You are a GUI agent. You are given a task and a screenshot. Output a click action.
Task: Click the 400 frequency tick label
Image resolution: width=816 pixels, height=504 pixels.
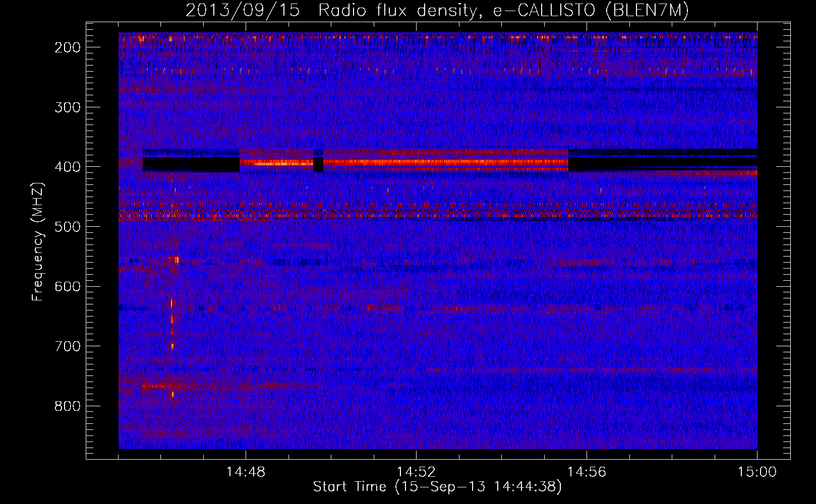pos(67,167)
